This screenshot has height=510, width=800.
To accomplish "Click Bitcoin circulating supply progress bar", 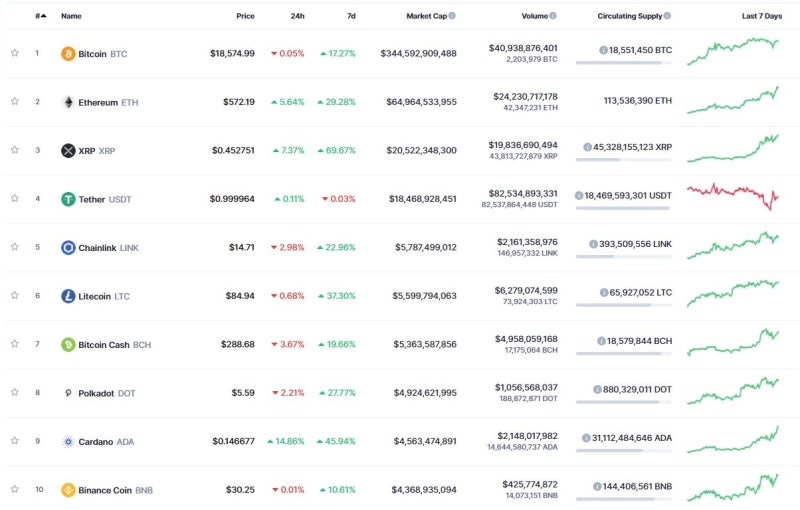I will [x=624, y=63].
